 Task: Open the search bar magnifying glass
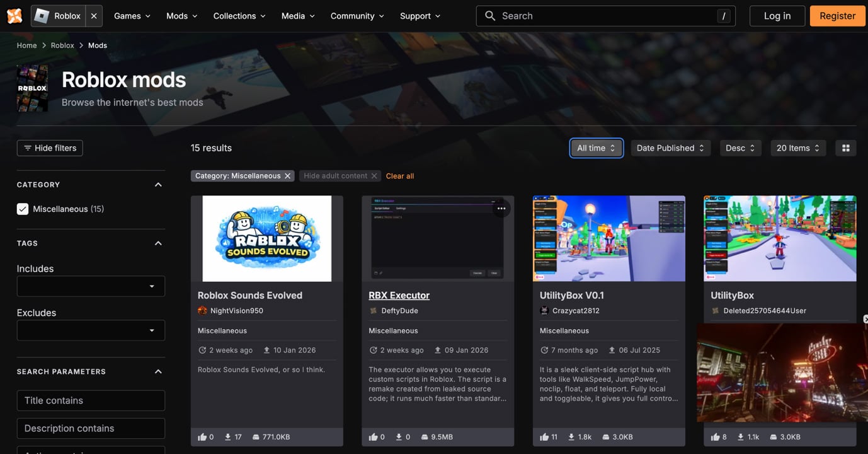(490, 15)
